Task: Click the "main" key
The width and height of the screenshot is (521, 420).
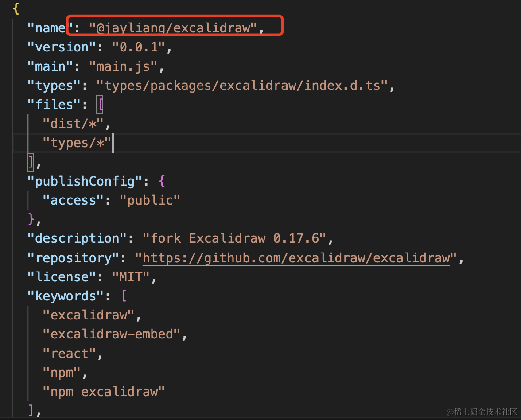Action: coord(50,66)
